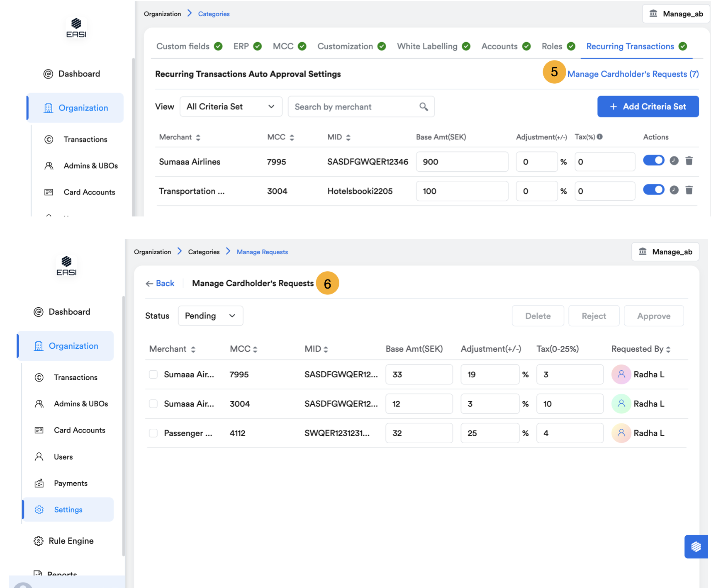
Task: Expand the Pending status dropdown
Action: point(210,316)
